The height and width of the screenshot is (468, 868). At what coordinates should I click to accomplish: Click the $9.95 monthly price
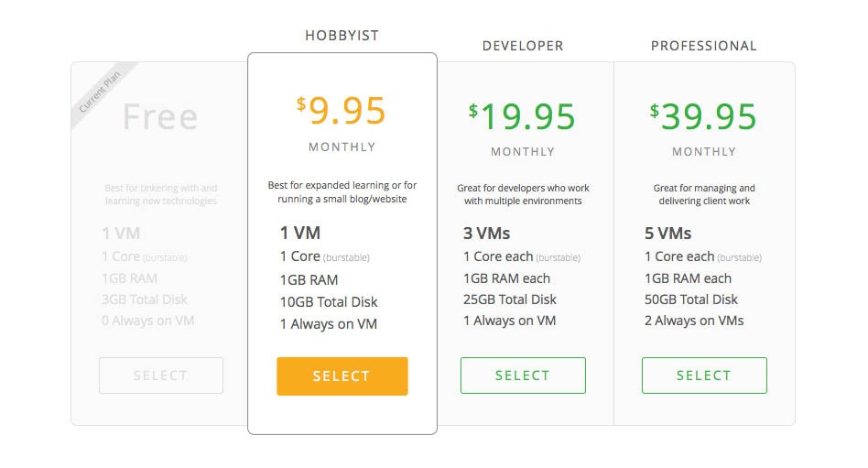point(342,111)
